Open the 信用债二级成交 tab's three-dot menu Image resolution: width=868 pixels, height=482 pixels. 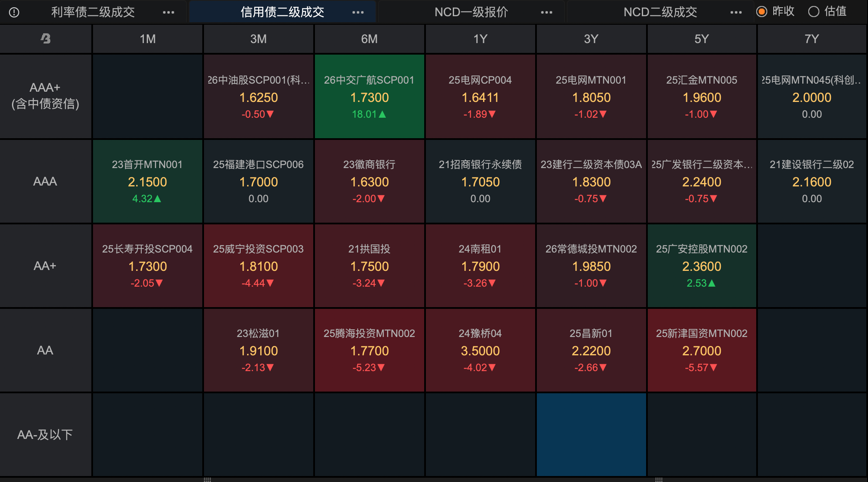click(358, 12)
